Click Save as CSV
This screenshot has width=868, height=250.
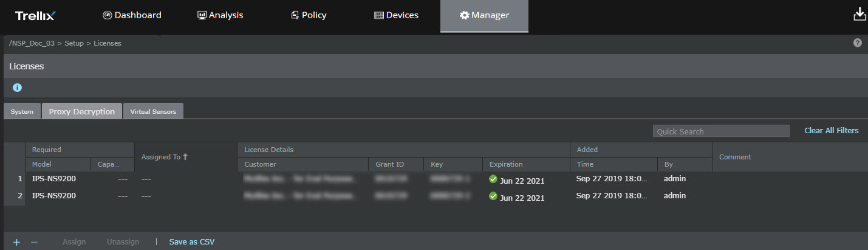pyautogui.click(x=192, y=242)
